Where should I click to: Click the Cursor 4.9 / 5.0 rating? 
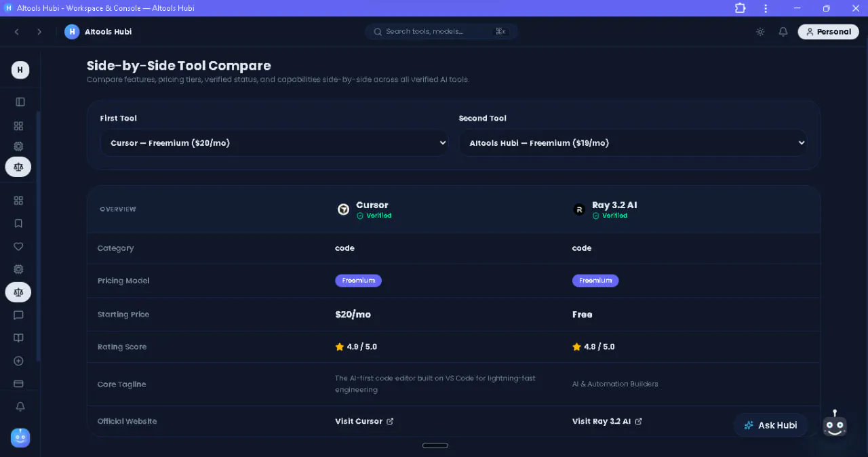(356, 346)
